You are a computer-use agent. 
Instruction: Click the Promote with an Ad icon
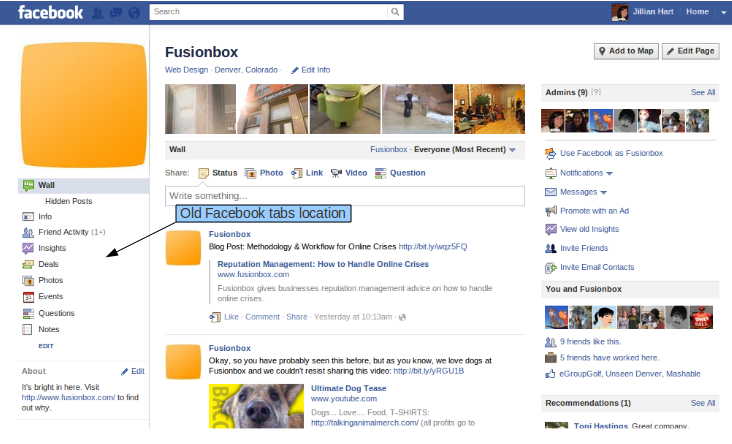click(550, 211)
